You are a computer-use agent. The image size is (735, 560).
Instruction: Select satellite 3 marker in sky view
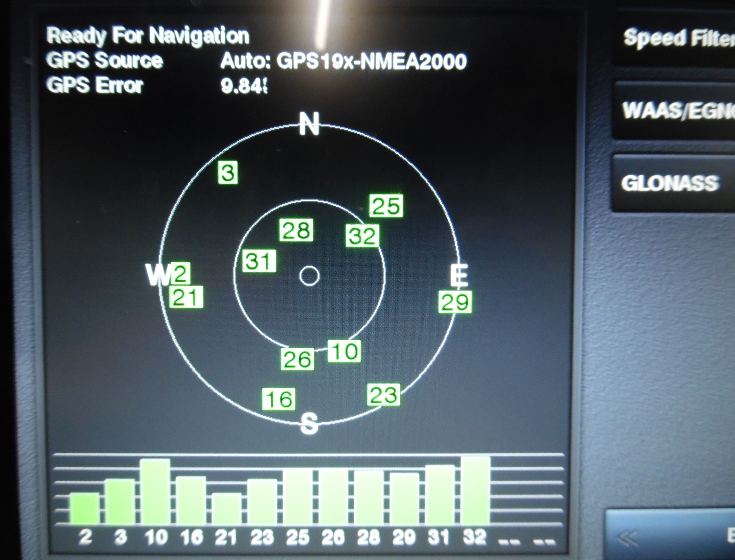(228, 173)
